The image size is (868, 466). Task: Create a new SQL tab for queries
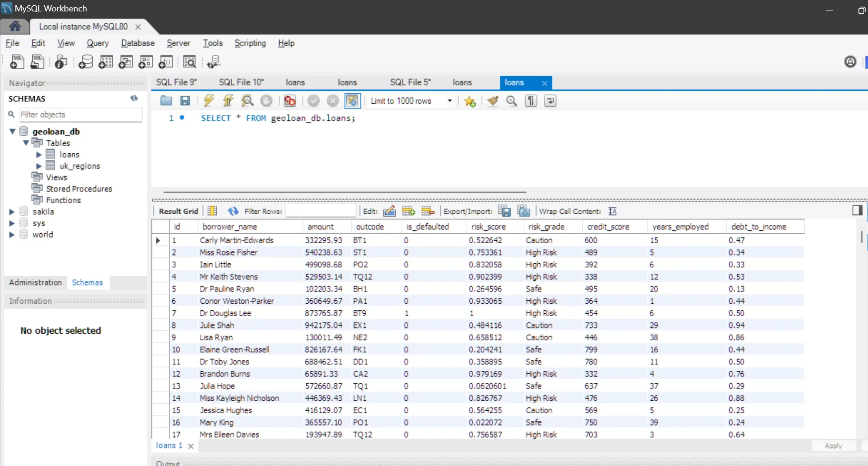pyautogui.click(x=17, y=62)
